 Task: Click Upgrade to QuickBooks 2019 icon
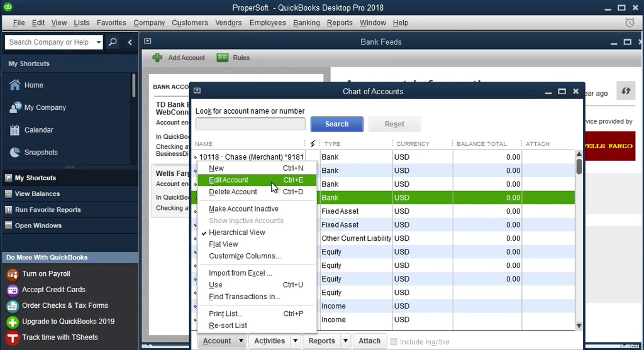pyautogui.click(x=13, y=322)
